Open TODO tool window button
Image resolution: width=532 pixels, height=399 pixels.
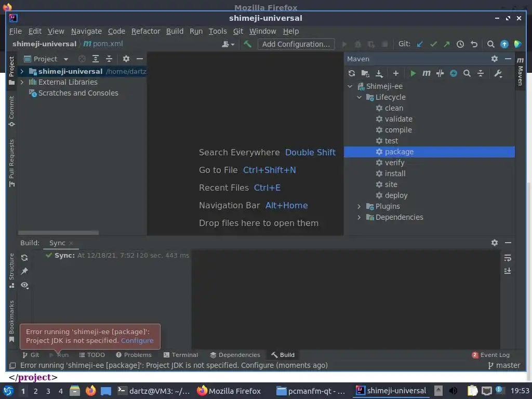coord(92,355)
